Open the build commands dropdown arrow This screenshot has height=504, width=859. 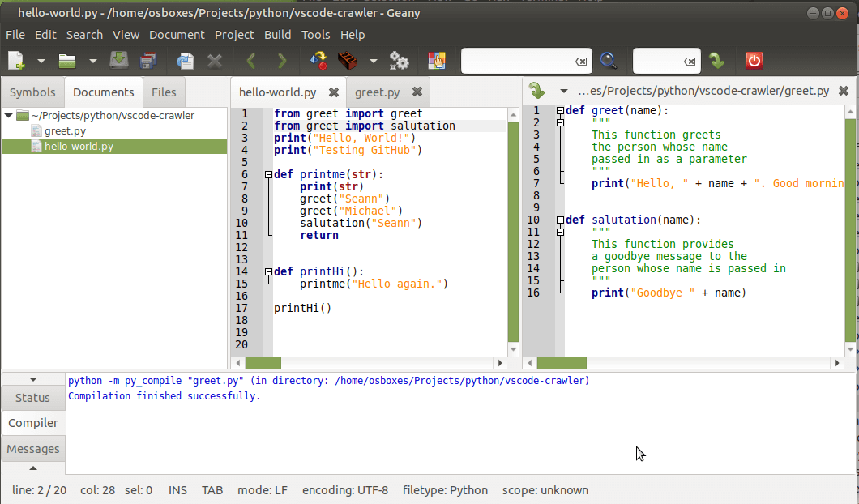pos(372,61)
